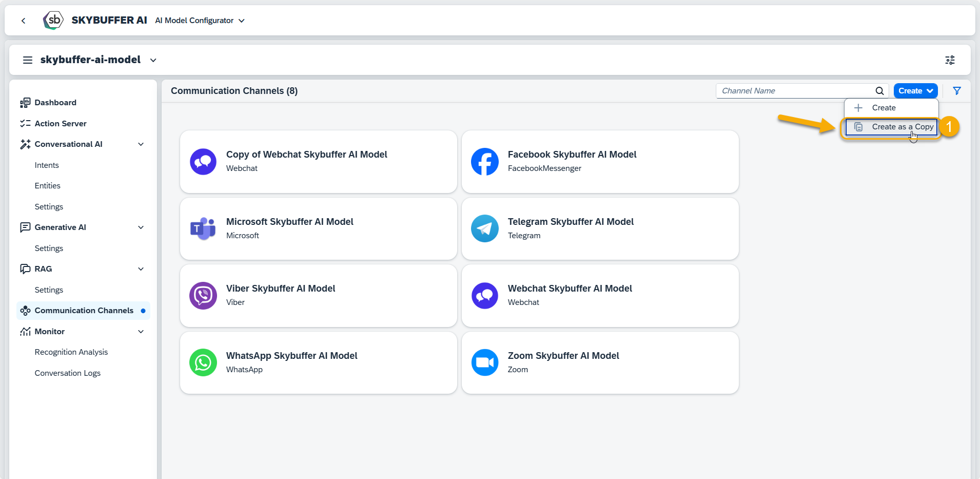980x479 pixels.
Task: Open Facebook Skybuffer AI Model card
Action: 600,162
